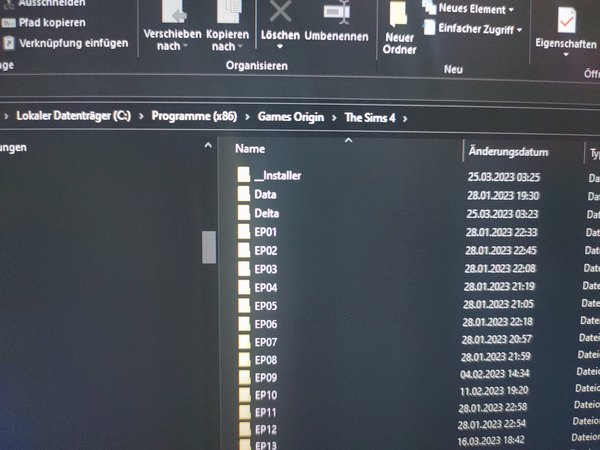600x450 pixels.
Task: Click the navigation pane scrollbar thumb
Action: point(209,247)
